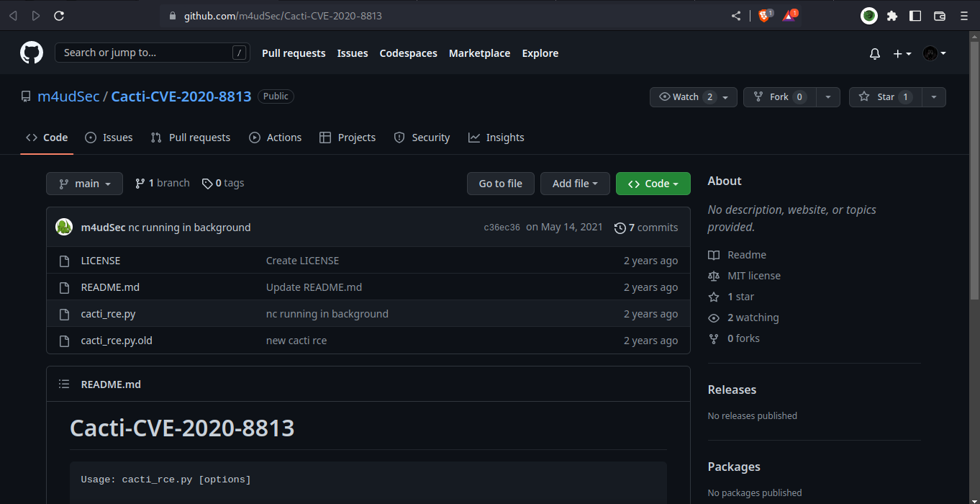
Task: Click the commits history clock icon
Action: (x=620, y=228)
